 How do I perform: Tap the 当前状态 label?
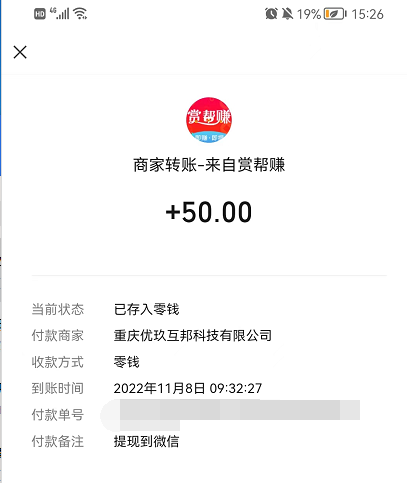click(x=58, y=309)
